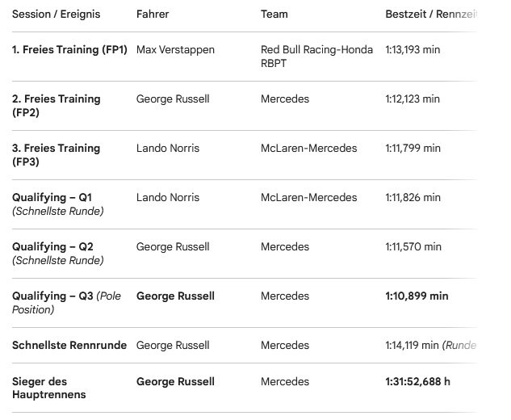Select the 1:11,799 min time cell
Image resolution: width=511 pixels, height=420 pixels.
[x=413, y=148]
